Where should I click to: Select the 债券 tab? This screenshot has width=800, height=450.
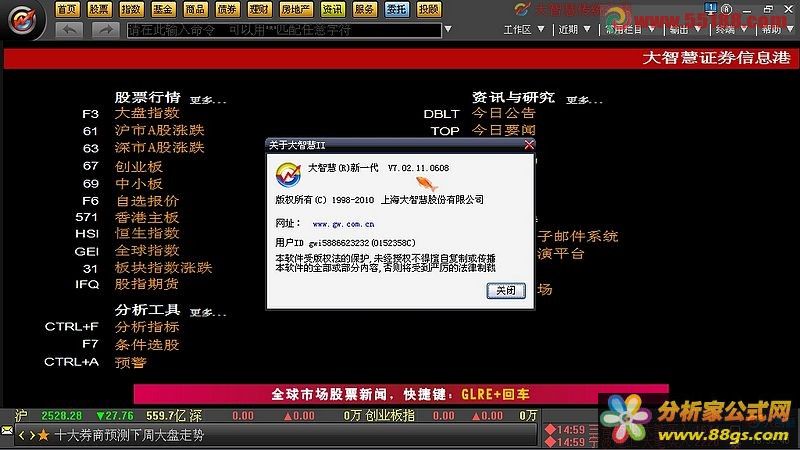click(227, 9)
